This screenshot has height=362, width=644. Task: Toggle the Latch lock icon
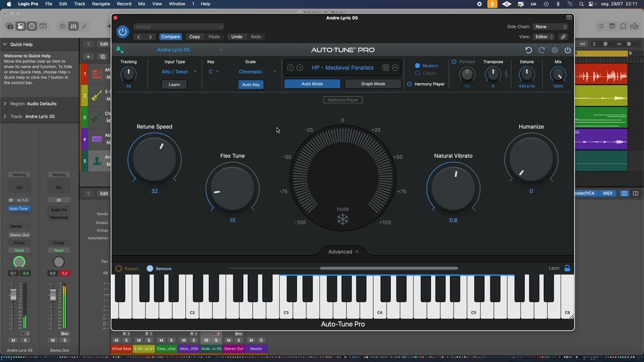567,268
